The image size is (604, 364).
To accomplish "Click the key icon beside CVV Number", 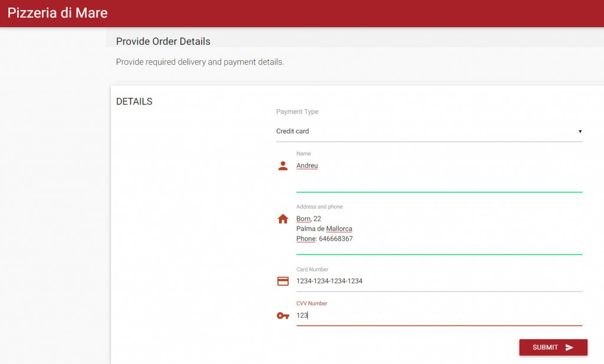I will click(x=283, y=316).
